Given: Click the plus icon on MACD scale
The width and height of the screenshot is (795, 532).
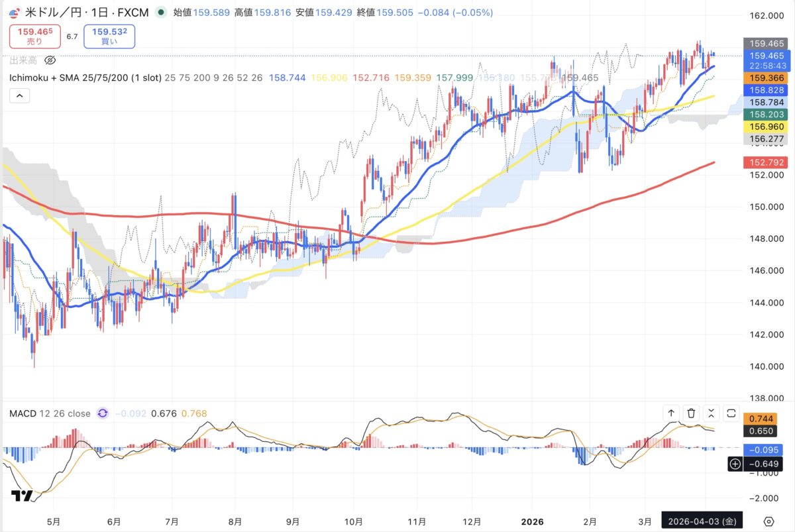Looking at the screenshot, I should click(735, 464).
